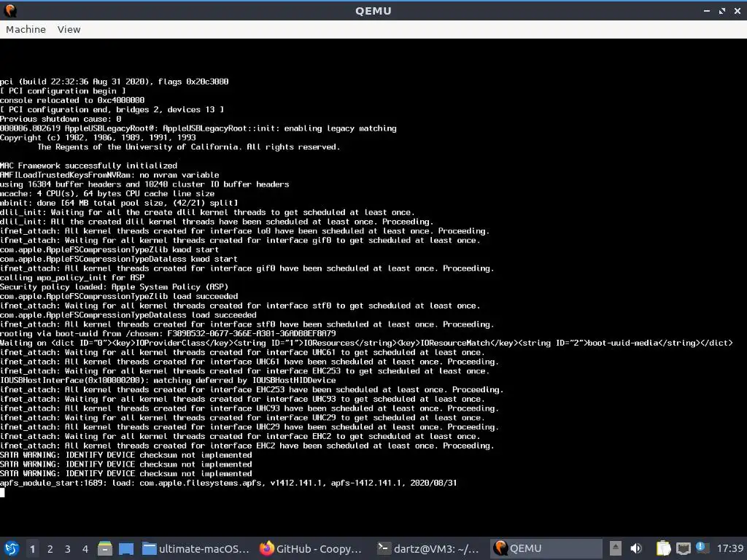This screenshot has width=747, height=560.
Task: Open the start menu launcher icon
Action: [12, 548]
